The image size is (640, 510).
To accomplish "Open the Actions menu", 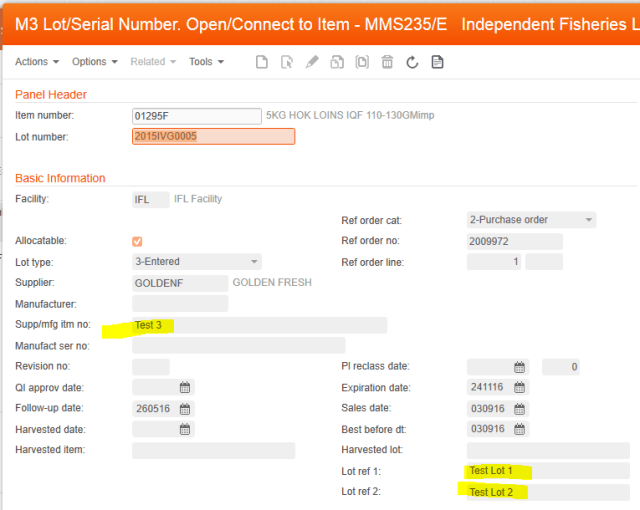I will [37, 62].
